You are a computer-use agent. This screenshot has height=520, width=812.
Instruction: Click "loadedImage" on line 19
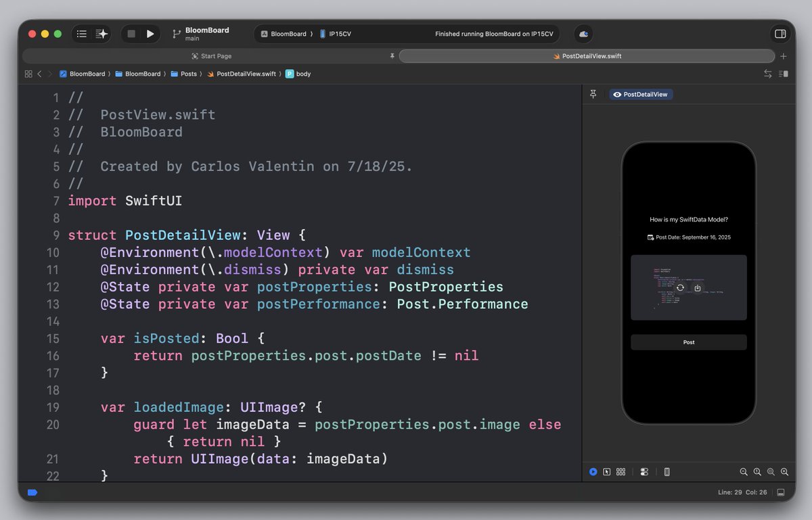(179, 407)
